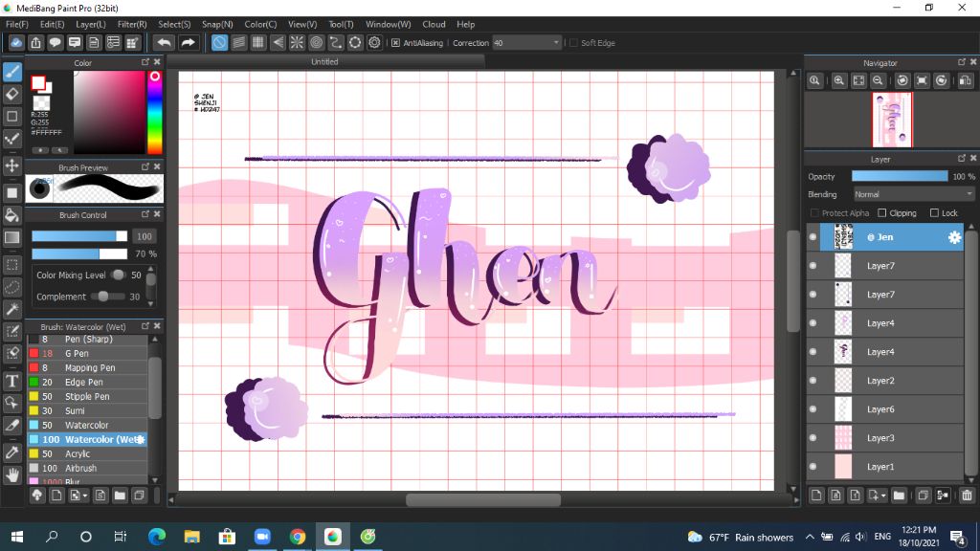Open the add layer dropdown arrow
980x551 pixels.
883,496
